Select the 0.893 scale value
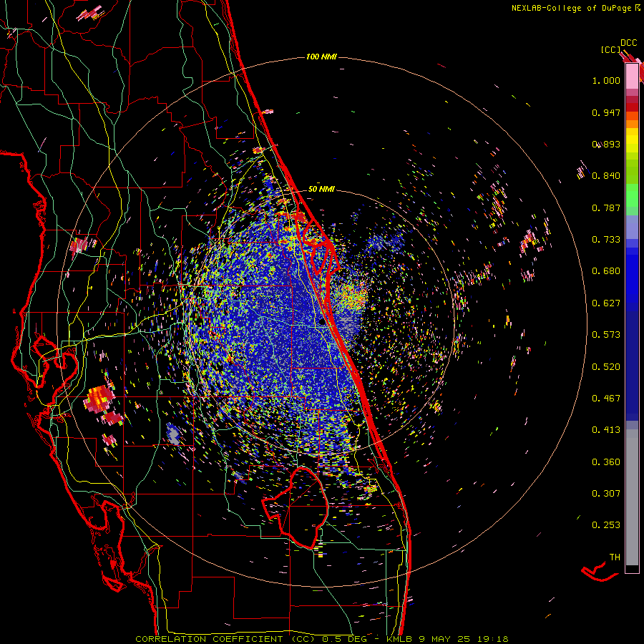 [x=606, y=144]
